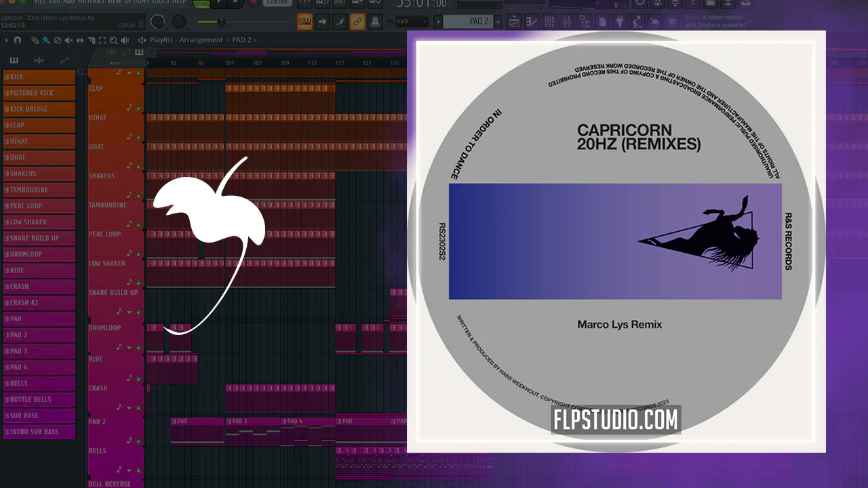
Task: Click the PAD 2 breadcrumb in the playlist title
Action: pyautogui.click(x=242, y=40)
